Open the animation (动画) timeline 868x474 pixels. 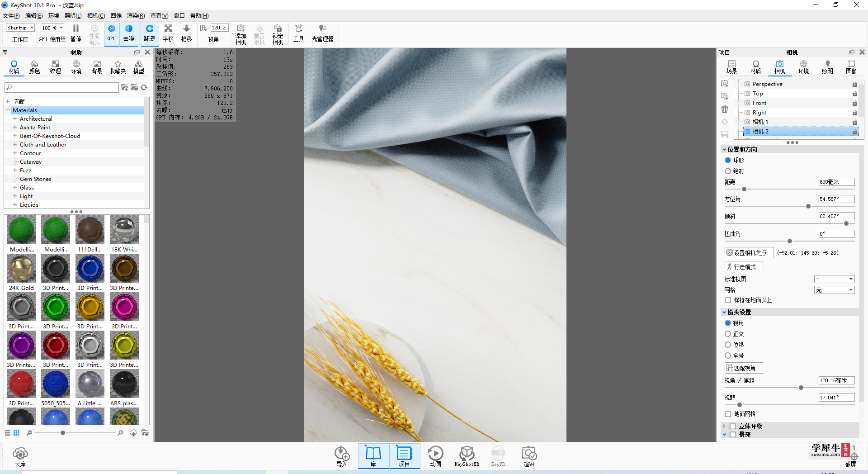435,456
